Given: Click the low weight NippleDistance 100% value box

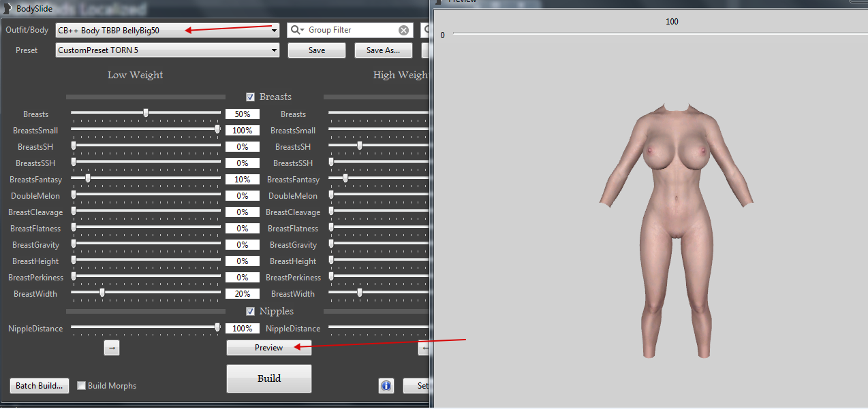Looking at the screenshot, I should [243, 329].
